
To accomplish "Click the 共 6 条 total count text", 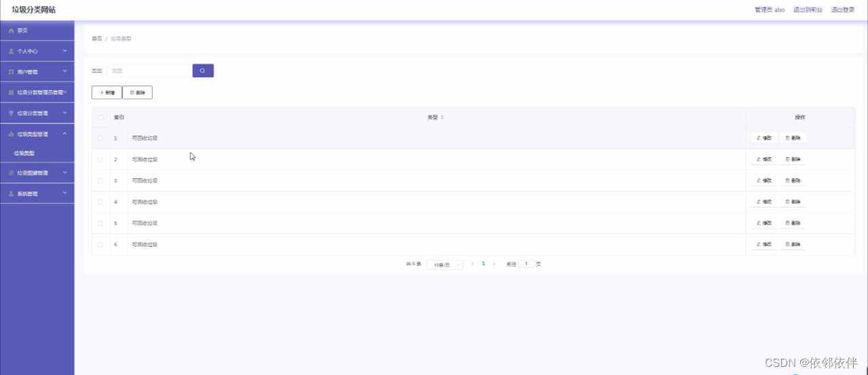I will (414, 264).
